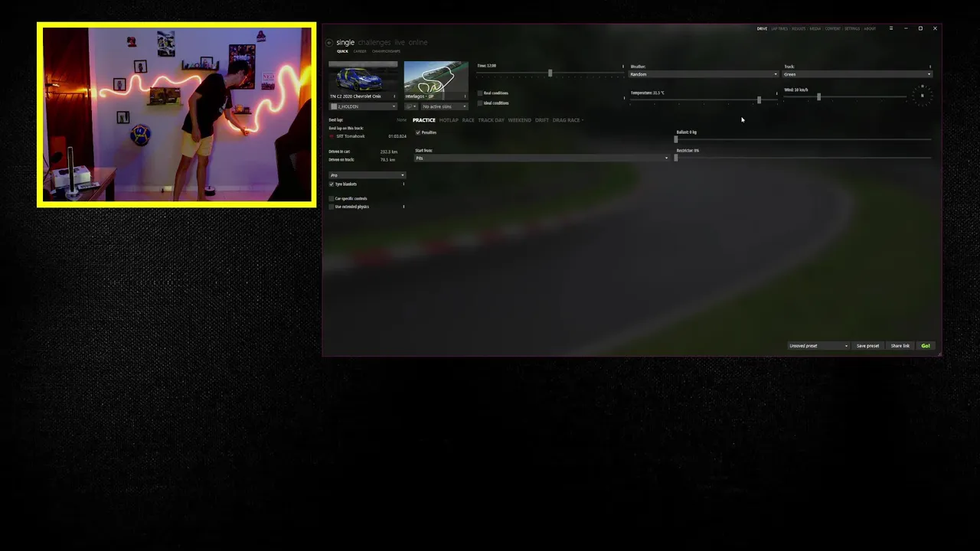980x551 pixels.
Task: Click the Ballast 0 kg slider
Action: [x=803, y=139]
